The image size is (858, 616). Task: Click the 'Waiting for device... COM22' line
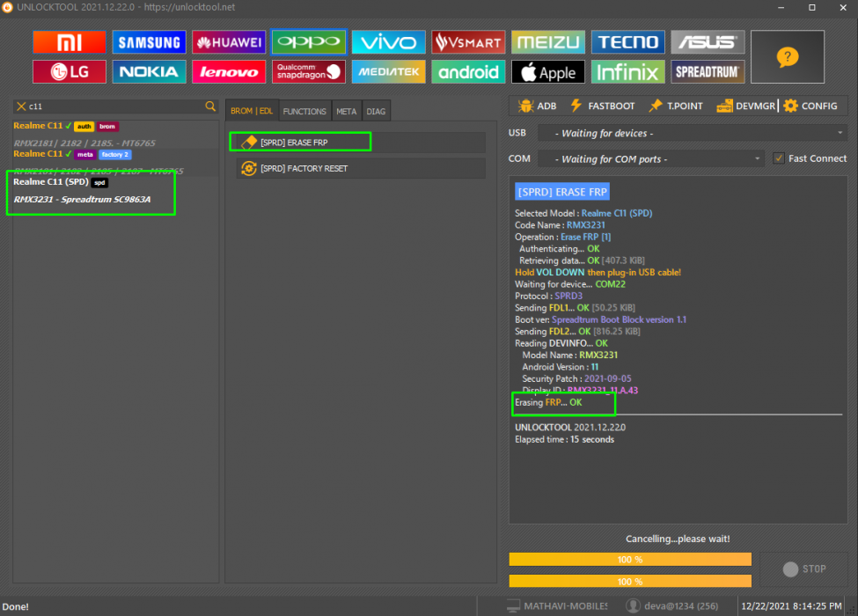coord(569,284)
